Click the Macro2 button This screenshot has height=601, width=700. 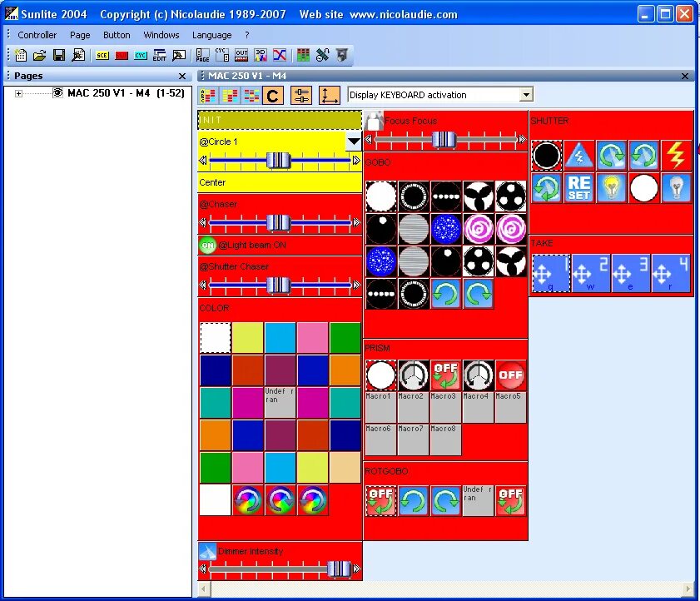[413, 407]
